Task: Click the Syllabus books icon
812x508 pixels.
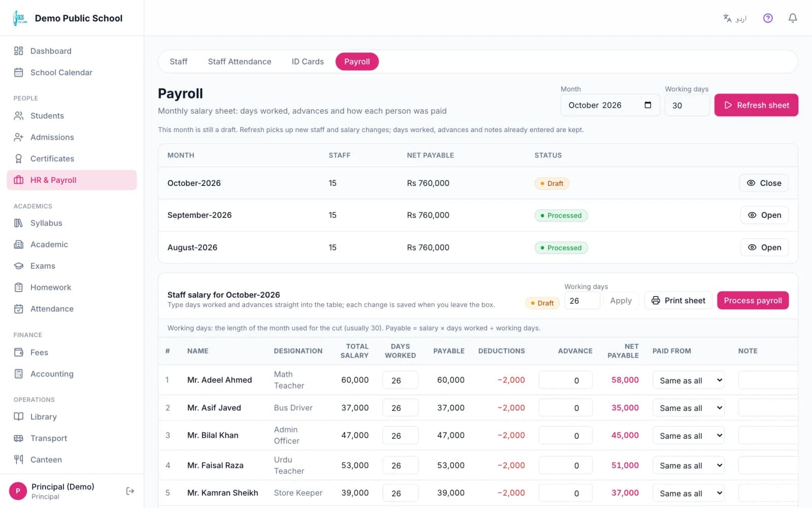Action: point(19,223)
